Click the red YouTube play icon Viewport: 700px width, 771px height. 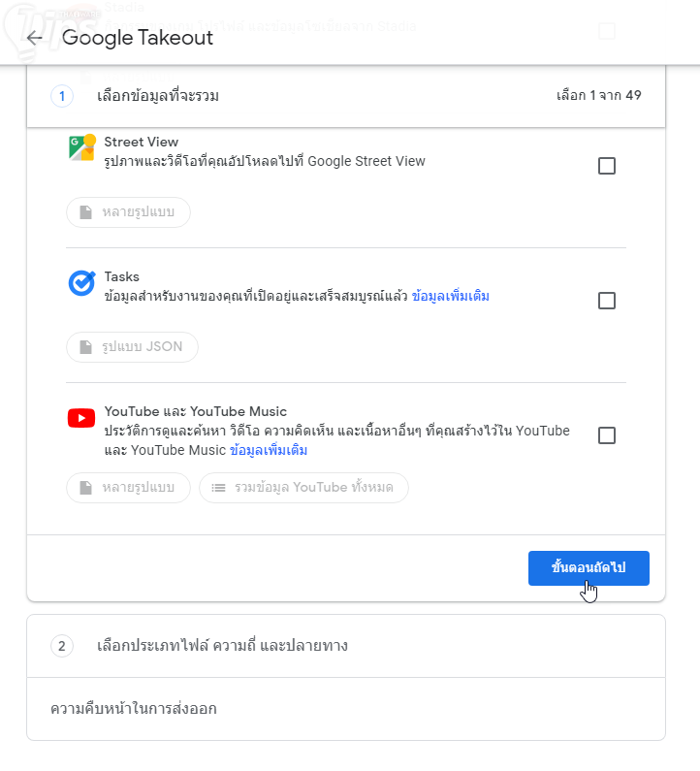point(81,418)
